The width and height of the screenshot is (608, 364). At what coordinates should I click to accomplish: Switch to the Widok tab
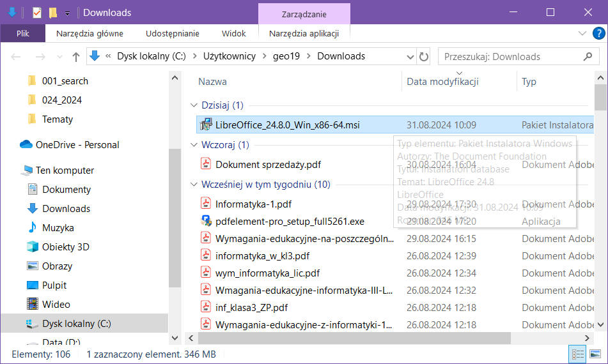(233, 34)
